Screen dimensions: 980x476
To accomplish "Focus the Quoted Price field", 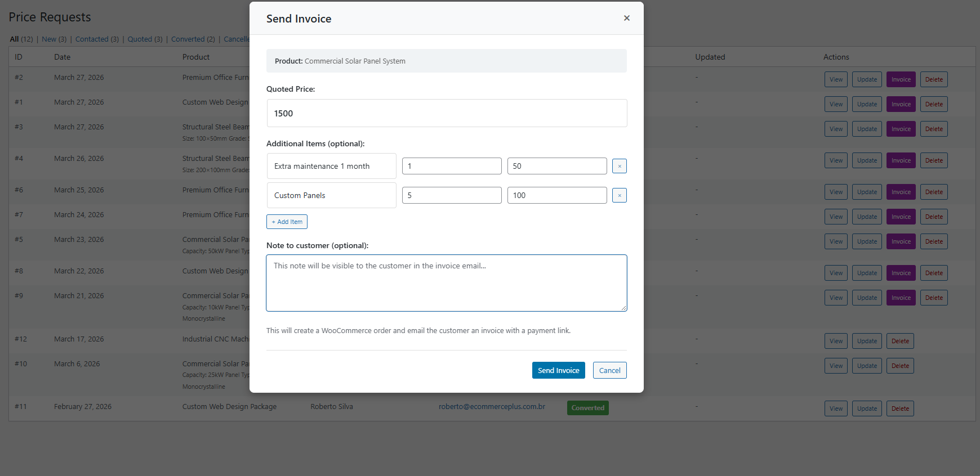I will point(446,113).
